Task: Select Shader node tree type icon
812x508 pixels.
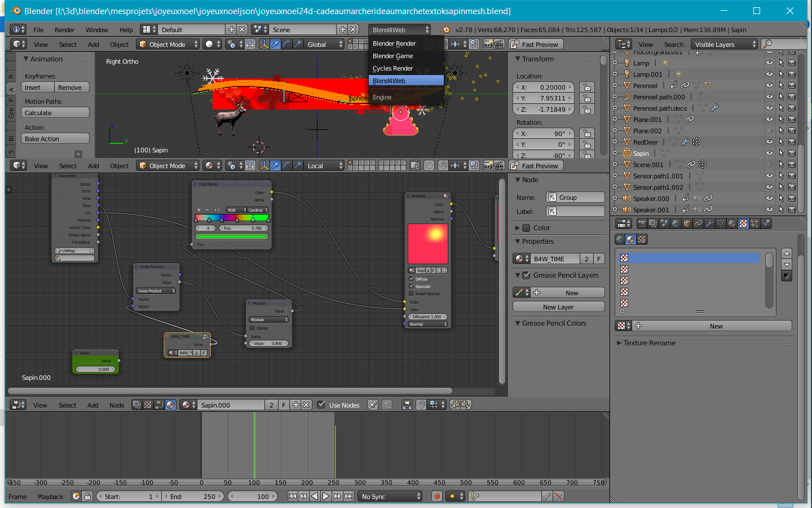Action: click(x=170, y=405)
